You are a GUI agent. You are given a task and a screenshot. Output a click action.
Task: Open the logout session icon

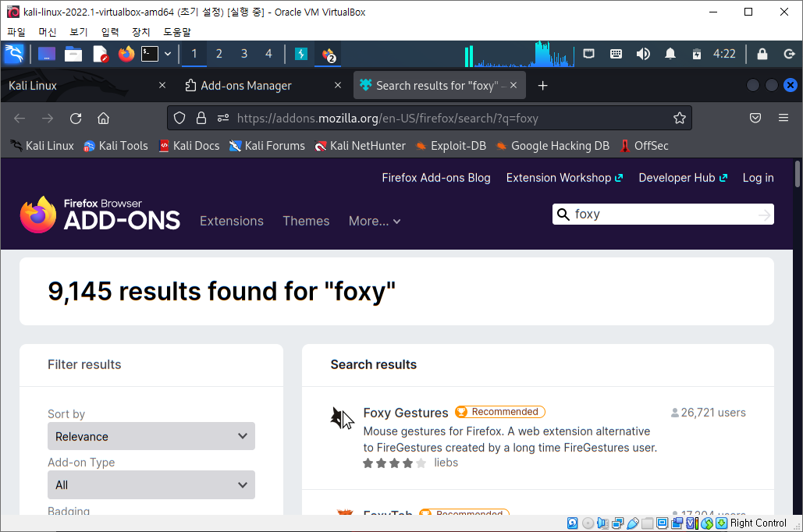[x=789, y=54]
